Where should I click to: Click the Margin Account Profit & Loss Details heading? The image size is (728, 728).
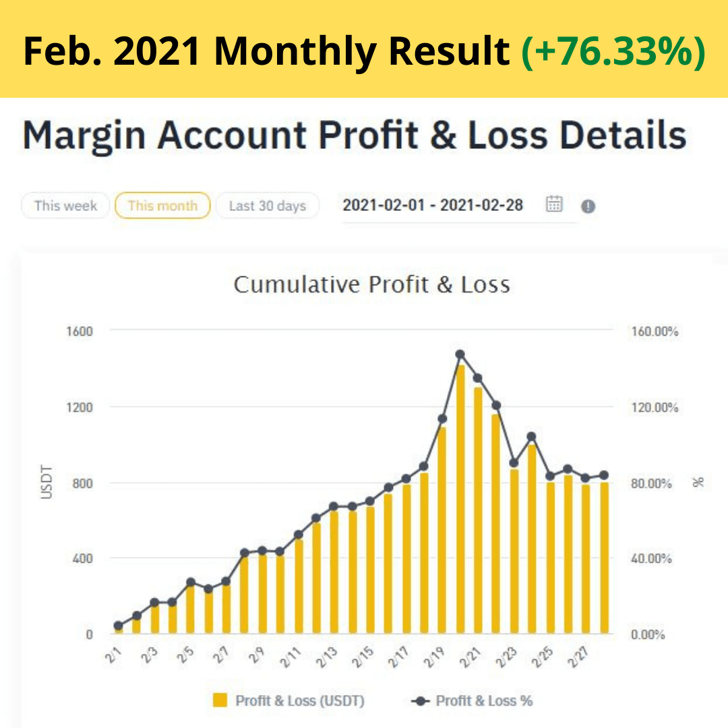[x=355, y=135]
